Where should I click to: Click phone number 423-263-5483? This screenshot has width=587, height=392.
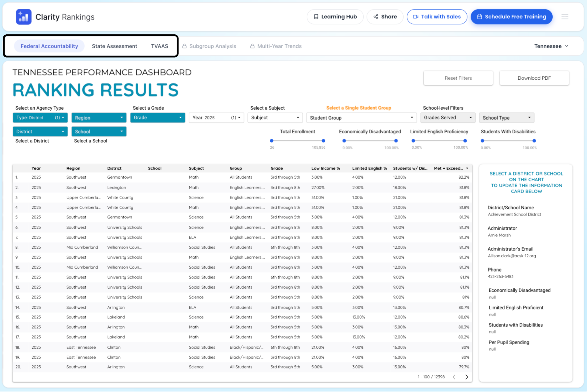pyautogui.click(x=501, y=276)
